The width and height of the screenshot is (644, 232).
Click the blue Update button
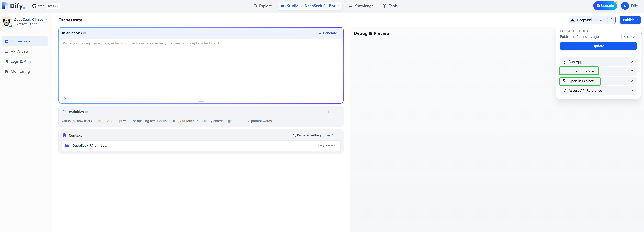(x=598, y=46)
